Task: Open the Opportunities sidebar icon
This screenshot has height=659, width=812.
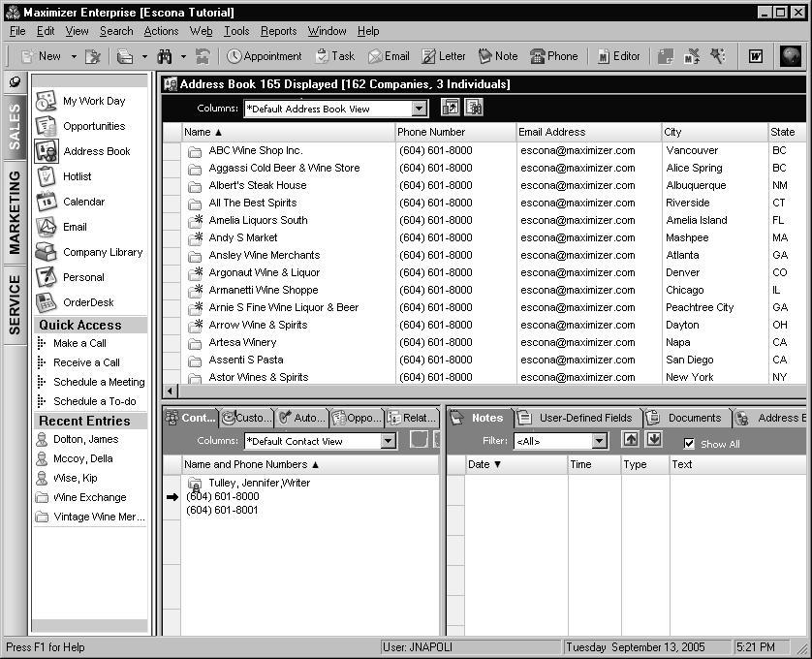Action: coord(47,126)
